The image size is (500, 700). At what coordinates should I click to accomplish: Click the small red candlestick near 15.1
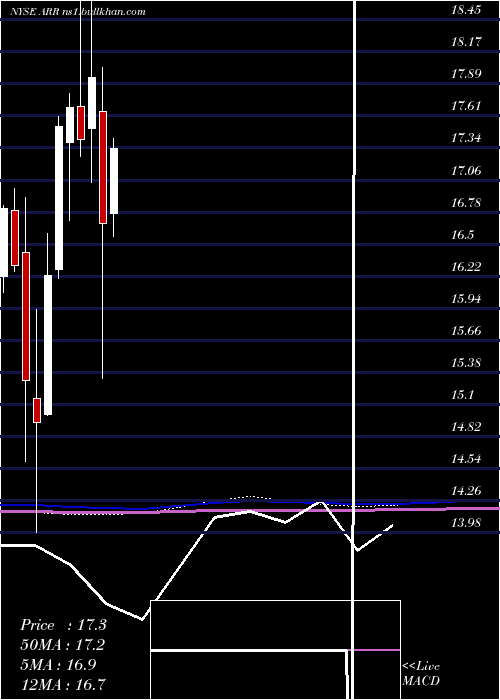37,410
